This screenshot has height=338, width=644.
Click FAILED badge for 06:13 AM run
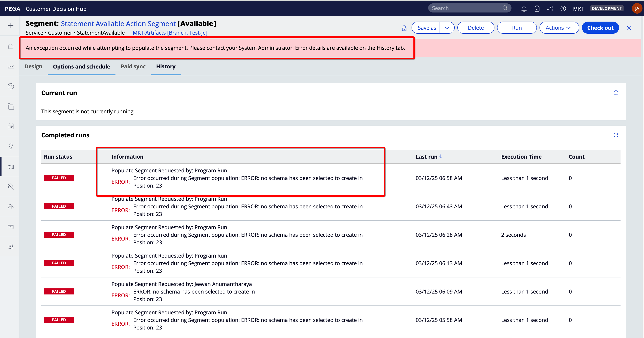(59, 263)
